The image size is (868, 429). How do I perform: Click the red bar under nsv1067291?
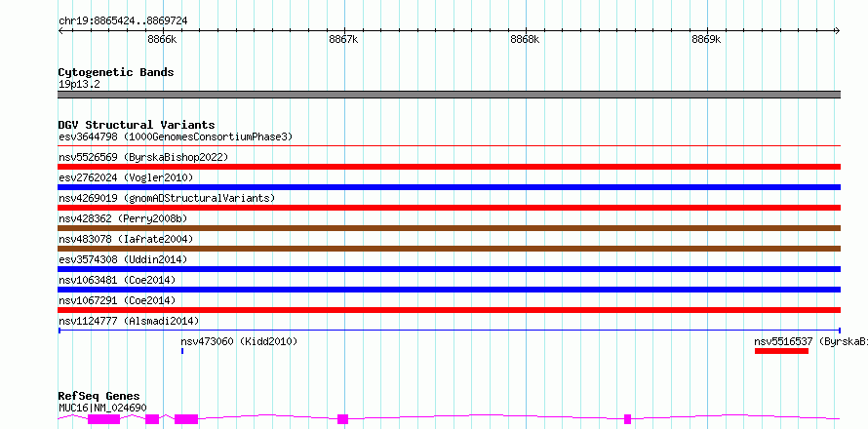(x=450, y=310)
